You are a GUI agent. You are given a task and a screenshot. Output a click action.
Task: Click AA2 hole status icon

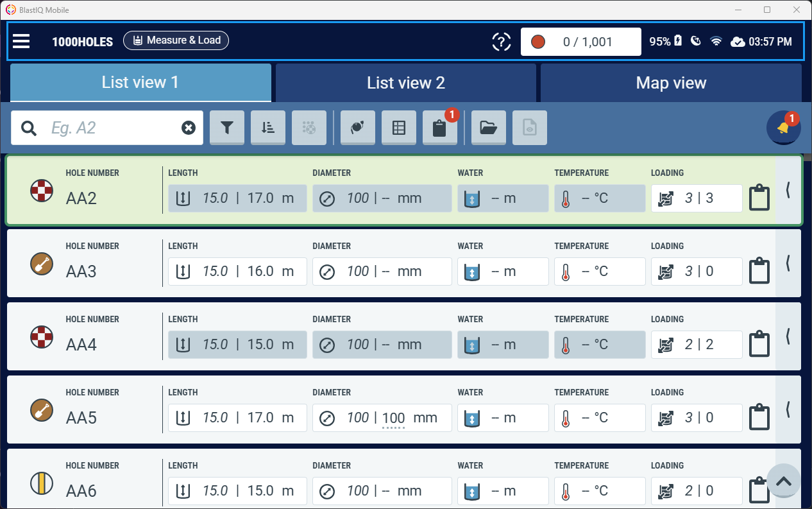(42, 191)
